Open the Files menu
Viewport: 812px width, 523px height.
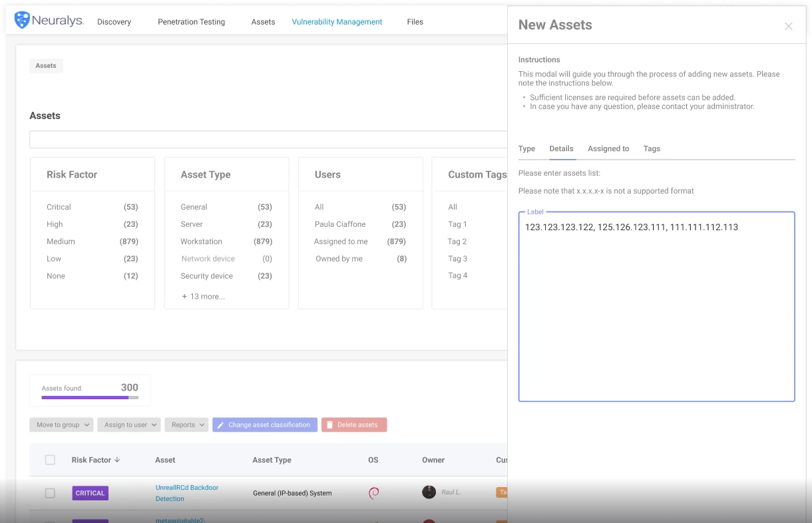coord(415,22)
